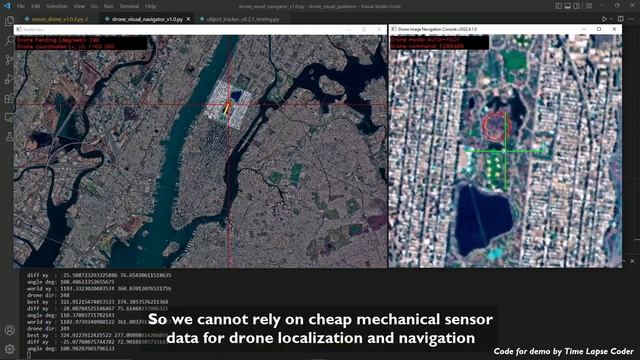Minimize the Drone Image Navigation Console window
640x360 pixels.
tap(584, 29)
